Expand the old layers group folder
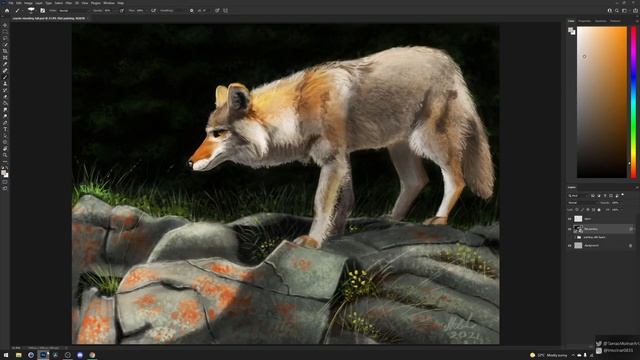 pyautogui.click(x=575, y=237)
